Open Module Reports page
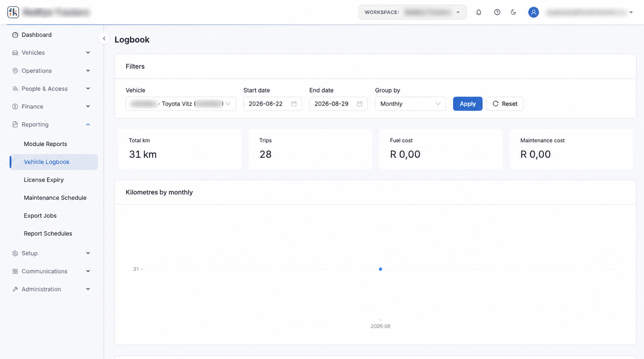The width and height of the screenshot is (644, 359). point(45,144)
